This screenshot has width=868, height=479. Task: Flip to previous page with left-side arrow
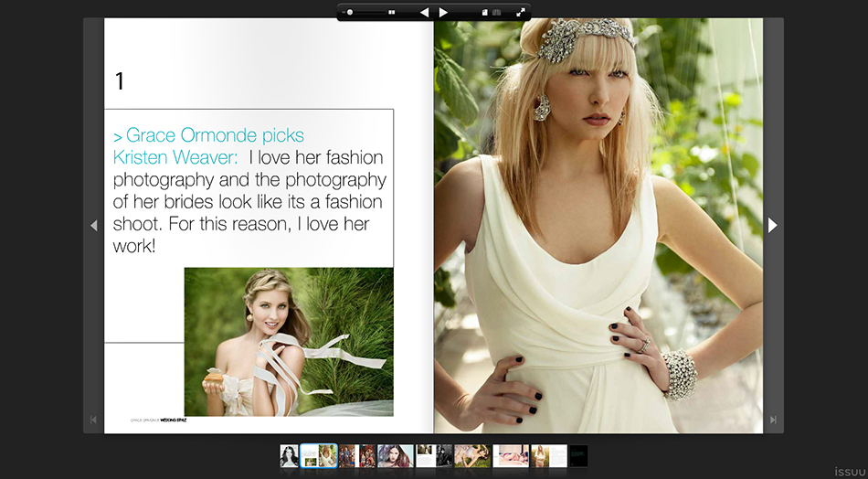93,225
